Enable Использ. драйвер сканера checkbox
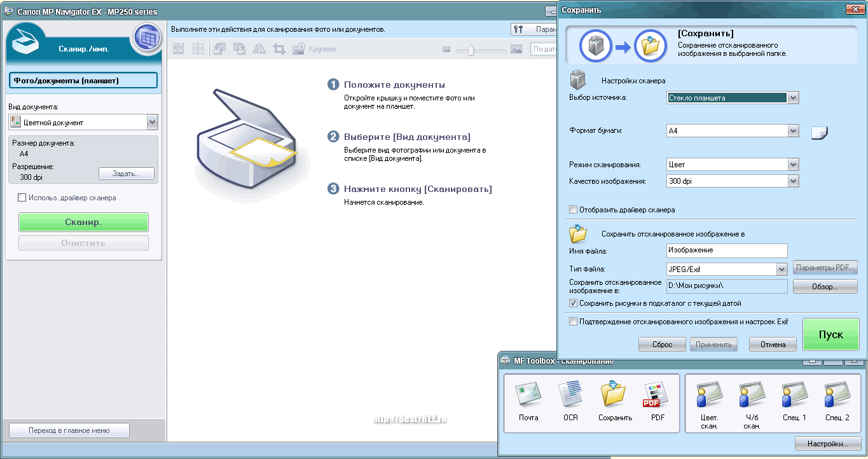Viewport: 868px width, 459px height. point(22,198)
